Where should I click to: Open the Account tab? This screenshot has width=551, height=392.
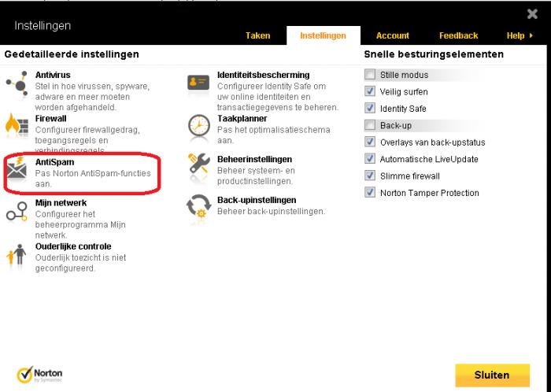click(393, 35)
